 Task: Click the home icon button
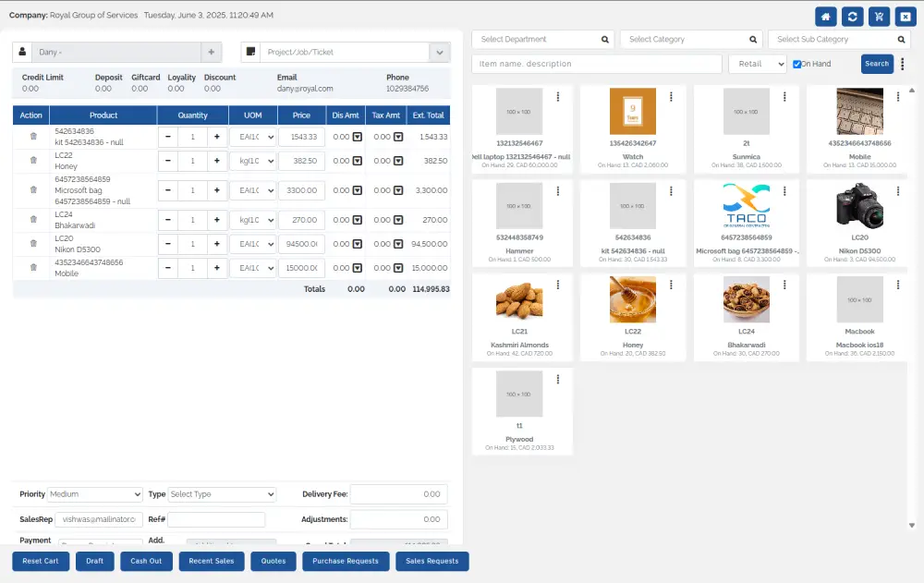point(826,17)
